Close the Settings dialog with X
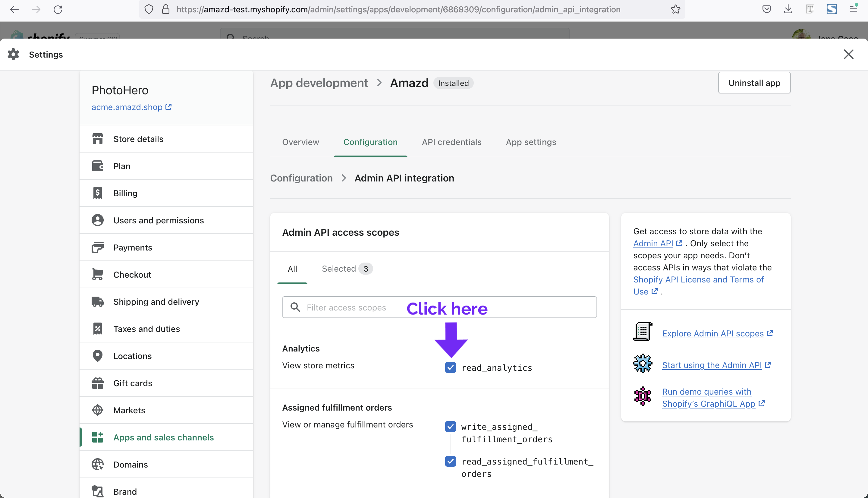 [848, 54]
